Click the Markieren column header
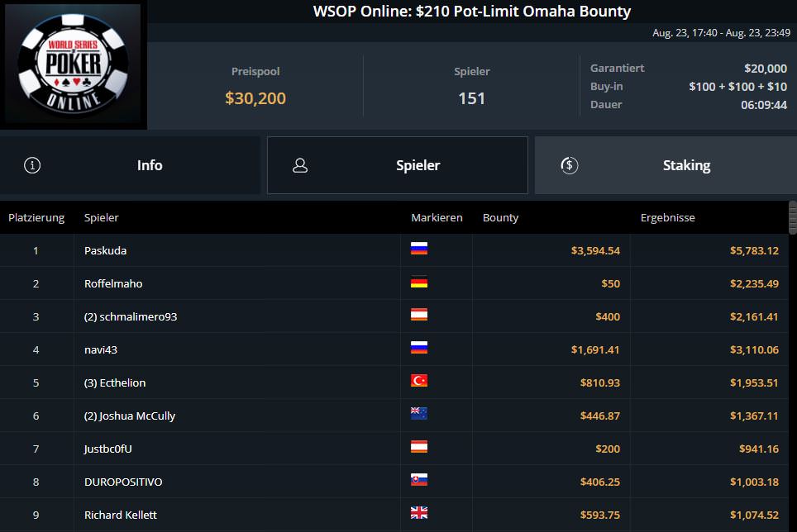The height and width of the screenshot is (532, 797). tap(437, 218)
